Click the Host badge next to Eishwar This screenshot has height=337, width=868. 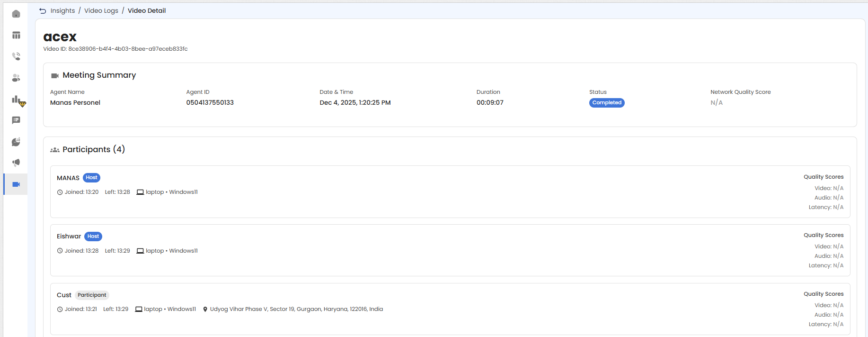pyautogui.click(x=93, y=237)
